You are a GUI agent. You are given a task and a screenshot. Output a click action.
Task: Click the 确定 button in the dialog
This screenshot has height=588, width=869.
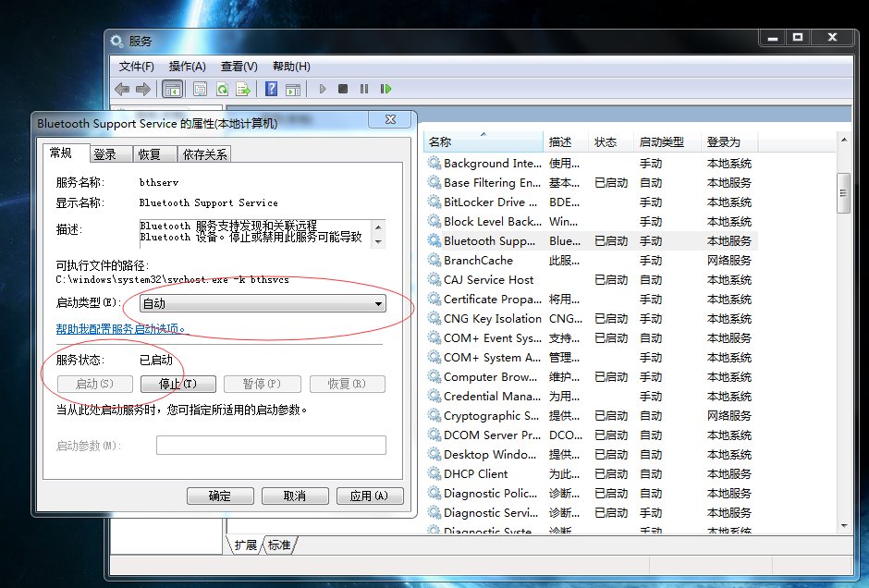[x=220, y=496]
